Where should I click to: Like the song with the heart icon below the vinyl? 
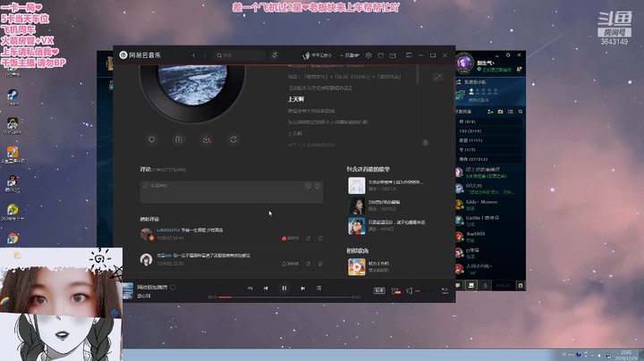click(151, 139)
